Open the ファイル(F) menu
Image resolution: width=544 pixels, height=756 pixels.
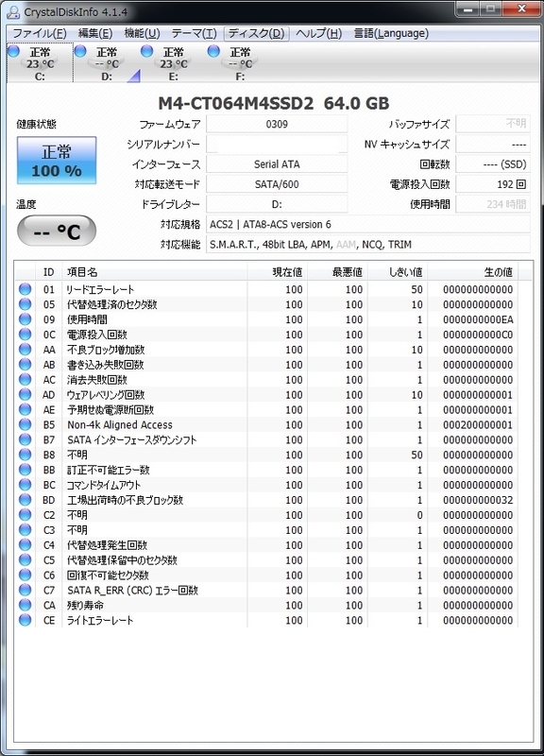point(40,33)
